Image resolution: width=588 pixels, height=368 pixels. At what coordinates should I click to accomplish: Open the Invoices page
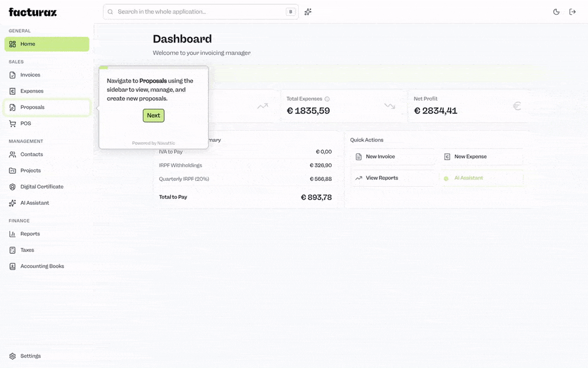(x=47, y=75)
